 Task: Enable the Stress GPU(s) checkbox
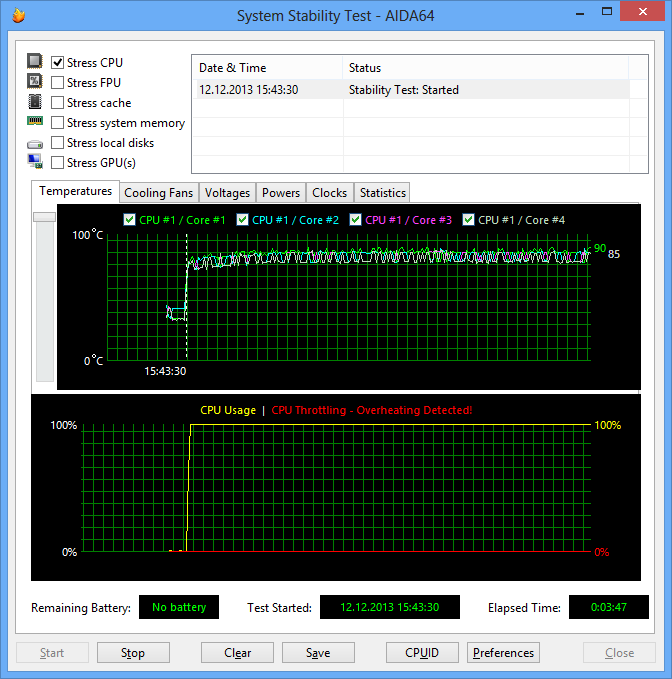[58, 162]
